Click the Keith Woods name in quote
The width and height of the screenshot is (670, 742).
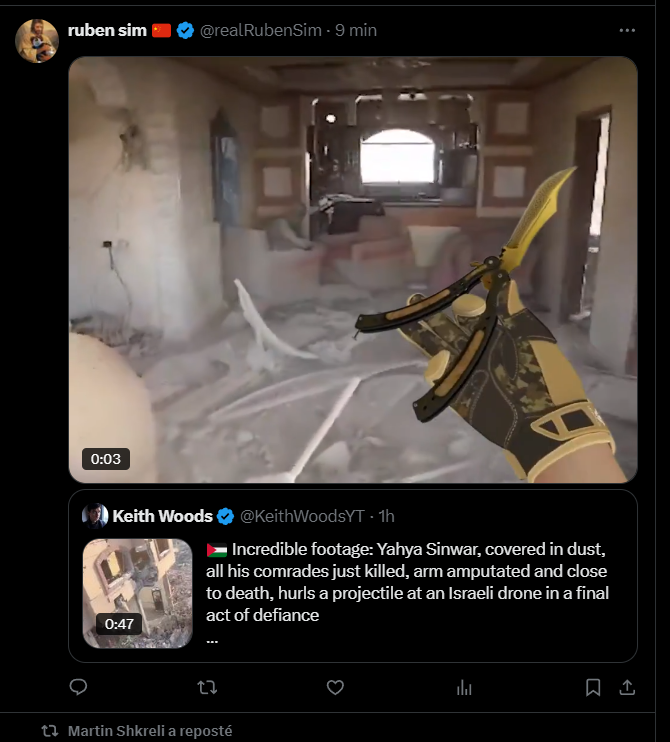(x=162, y=516)
